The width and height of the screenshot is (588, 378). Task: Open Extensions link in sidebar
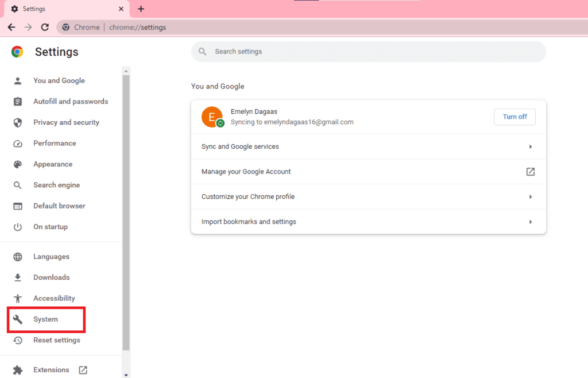(x=51, y=370)
